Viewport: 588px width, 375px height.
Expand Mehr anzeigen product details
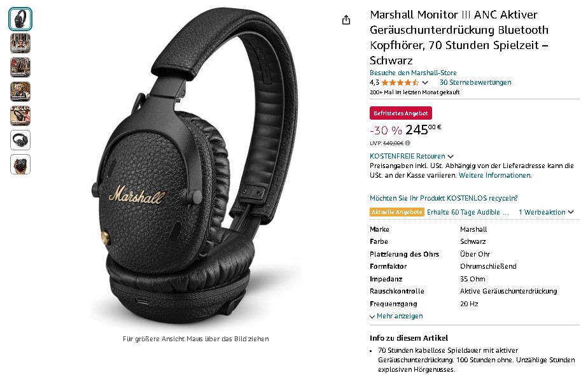[x=396, y=316]
